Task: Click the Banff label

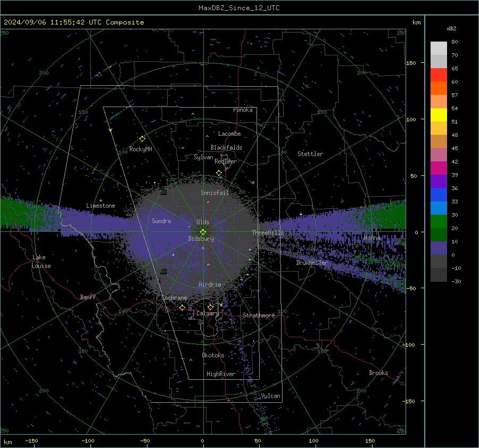Action: [88, 297]
